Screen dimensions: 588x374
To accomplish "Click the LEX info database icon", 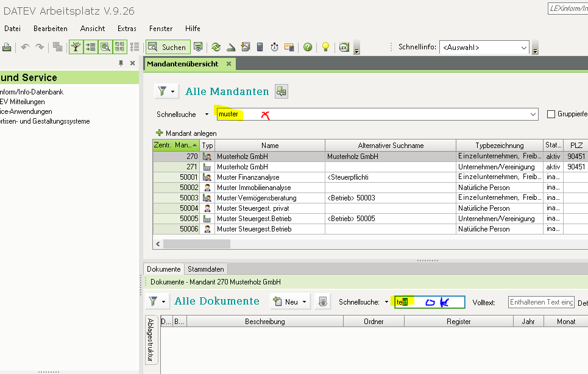I will [344, 48].
